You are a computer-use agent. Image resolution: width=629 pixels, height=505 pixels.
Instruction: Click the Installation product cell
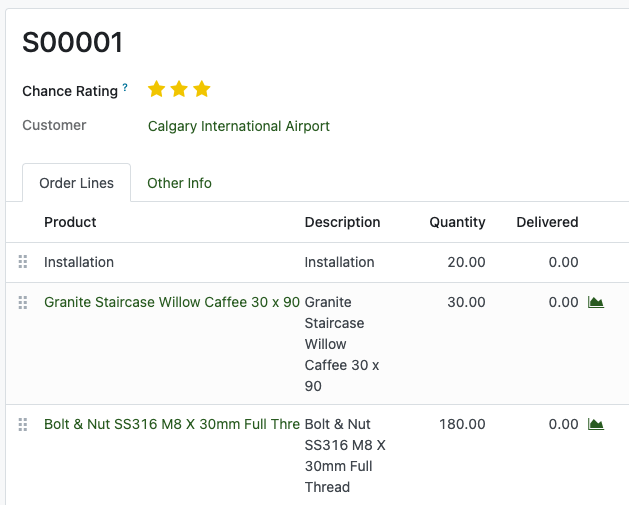tap(79, 262)
